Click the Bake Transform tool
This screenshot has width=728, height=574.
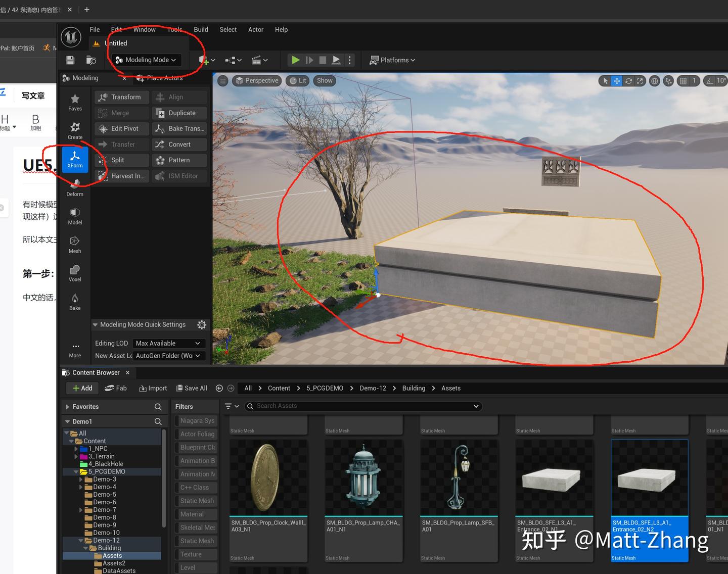pos(180,129)
